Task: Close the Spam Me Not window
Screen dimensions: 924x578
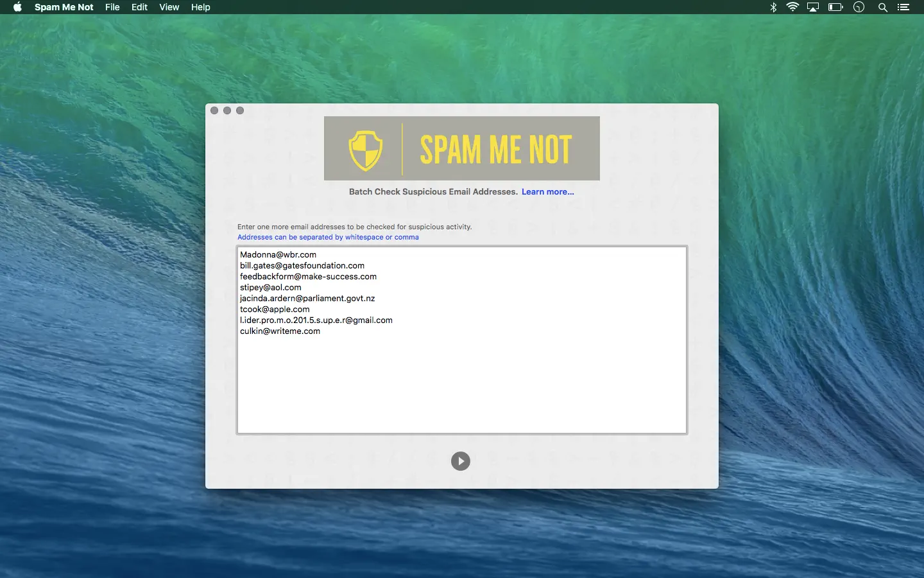Action: tap(214, 110)
